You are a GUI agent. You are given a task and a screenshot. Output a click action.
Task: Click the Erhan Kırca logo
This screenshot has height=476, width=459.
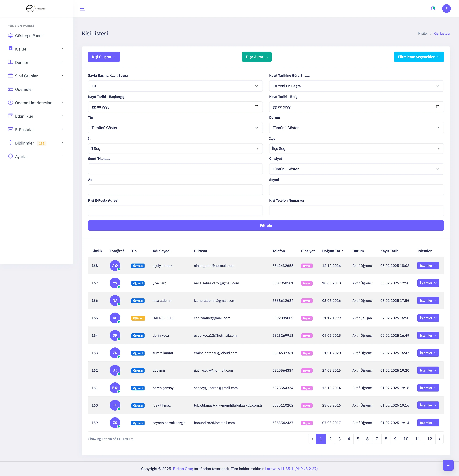(x=36, y=8)
